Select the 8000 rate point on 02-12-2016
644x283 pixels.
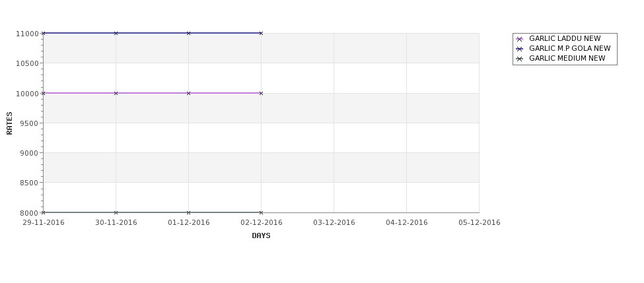pyautogui.click(x=261, y=212)
